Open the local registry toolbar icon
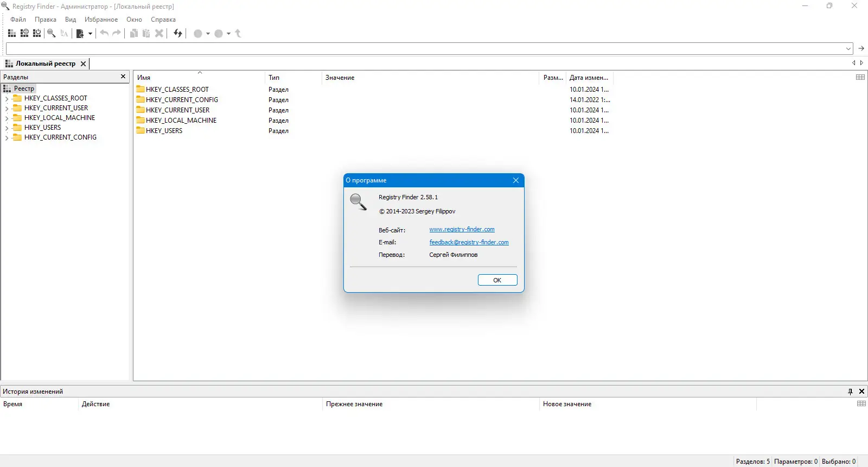Screen dimensions: 868x467 (x=11, y=33)
